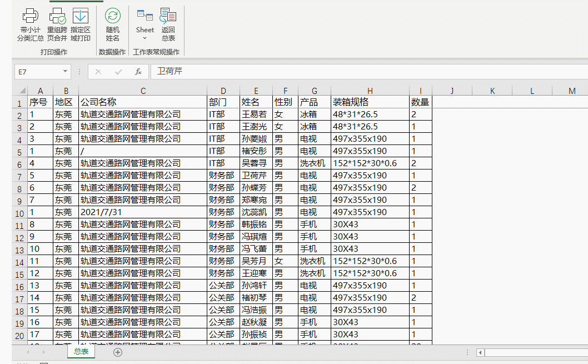Click the formula bar showing 卫荷芹
Image resolution: width=588 pixels, height=364 pixels.
click(x=369, y=71)
